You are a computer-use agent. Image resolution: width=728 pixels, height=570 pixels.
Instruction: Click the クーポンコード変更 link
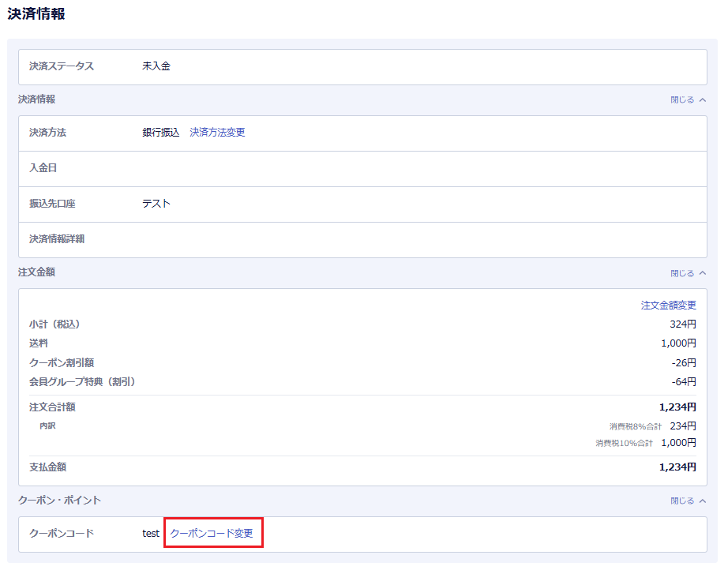(x=212, y=534)
